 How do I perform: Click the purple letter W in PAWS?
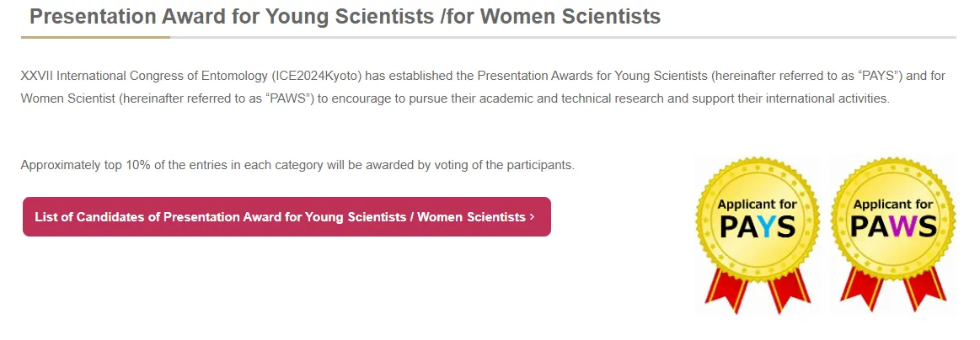tap(897, 227)
